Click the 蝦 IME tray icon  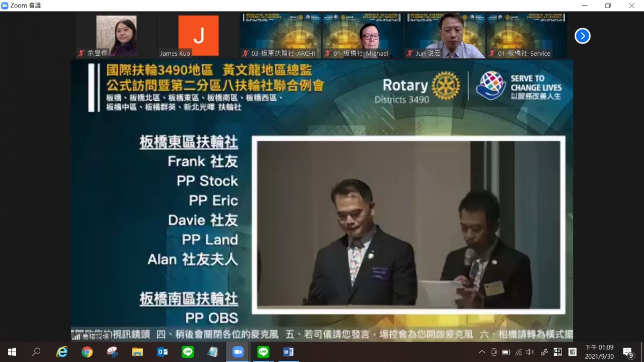tap(573, 352)
